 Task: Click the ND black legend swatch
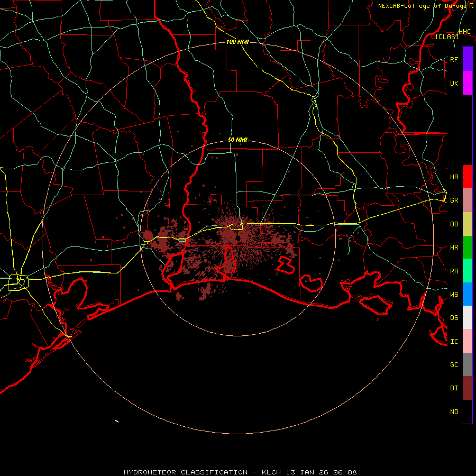tap(467, 411)
